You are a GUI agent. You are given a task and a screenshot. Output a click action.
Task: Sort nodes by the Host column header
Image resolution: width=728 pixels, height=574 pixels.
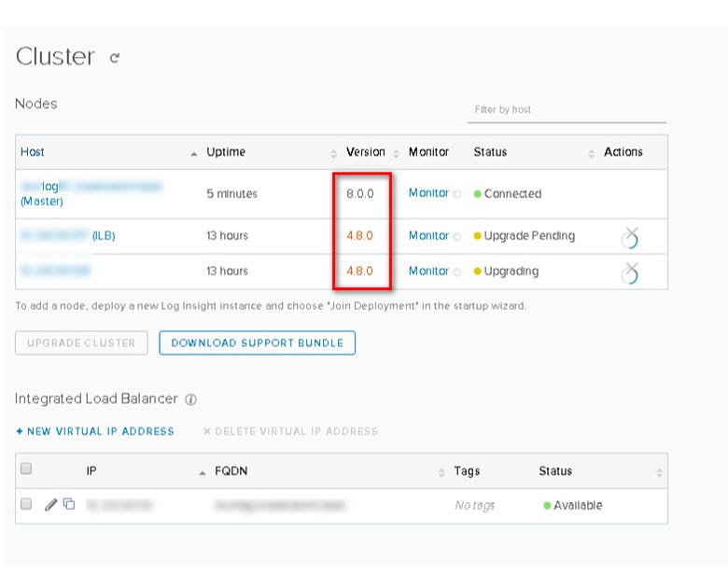(x=33, y=152)
